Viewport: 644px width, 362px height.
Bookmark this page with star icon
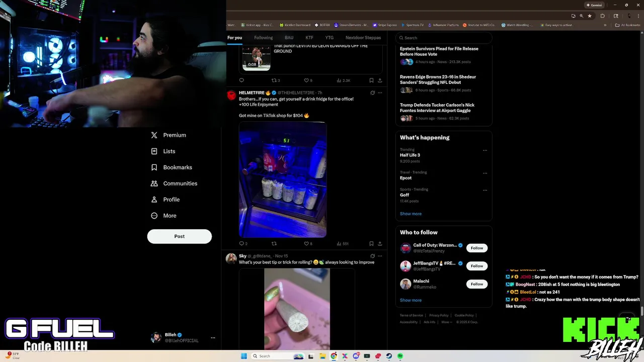590,16
